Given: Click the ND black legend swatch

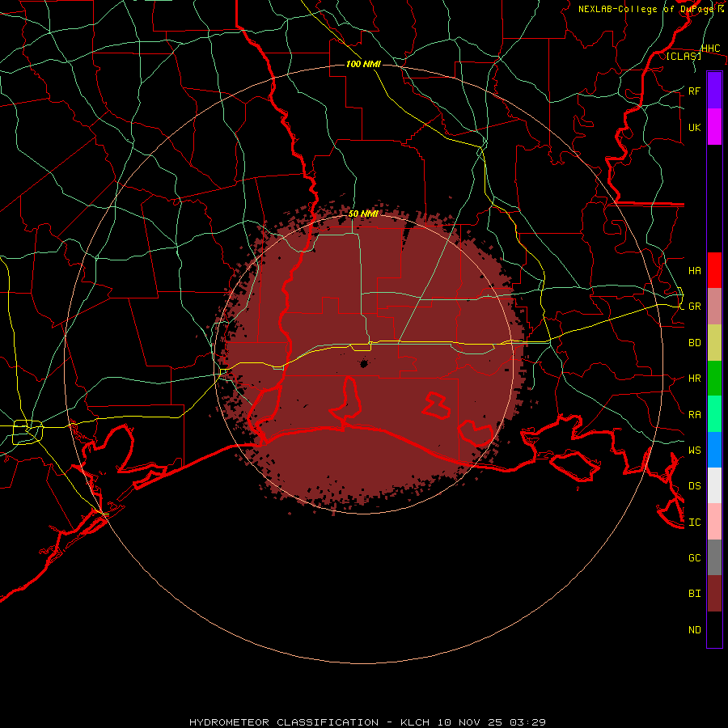Looking at the screenshot, I should pyautogui.click(x=714, y=629).
